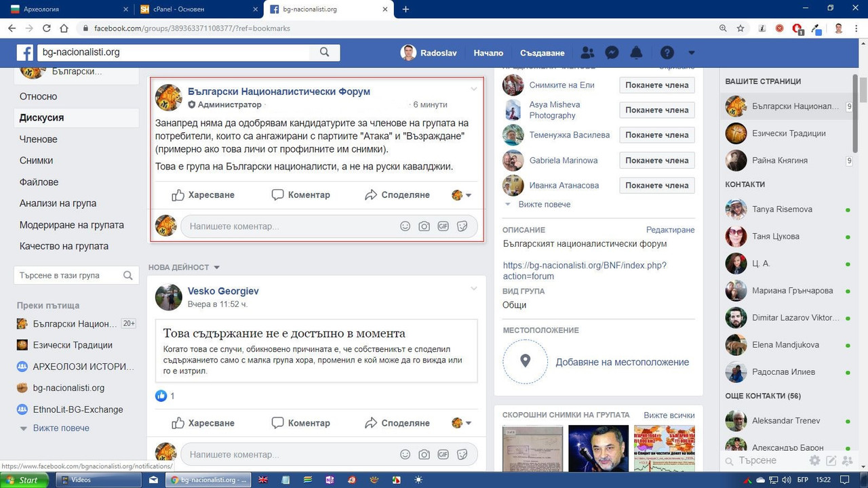
Task: Invite Иванка Атанасова to the group
Action: pos(656,186)
